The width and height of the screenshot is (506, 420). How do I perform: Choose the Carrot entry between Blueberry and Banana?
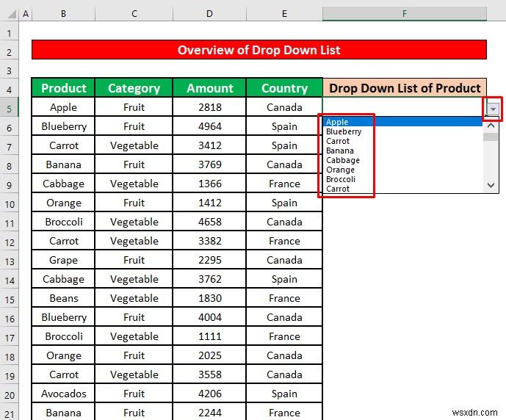point(402,141)
